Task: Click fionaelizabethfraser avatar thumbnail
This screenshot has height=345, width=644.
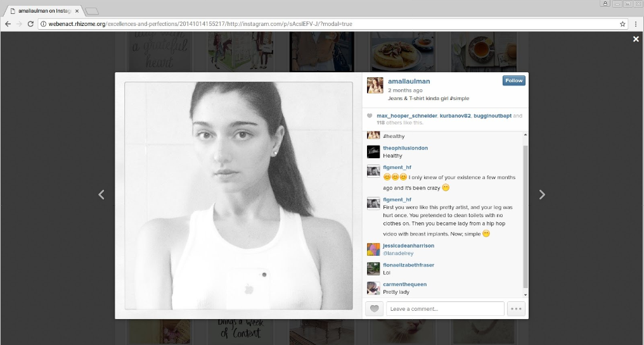Action: (373, 268)
